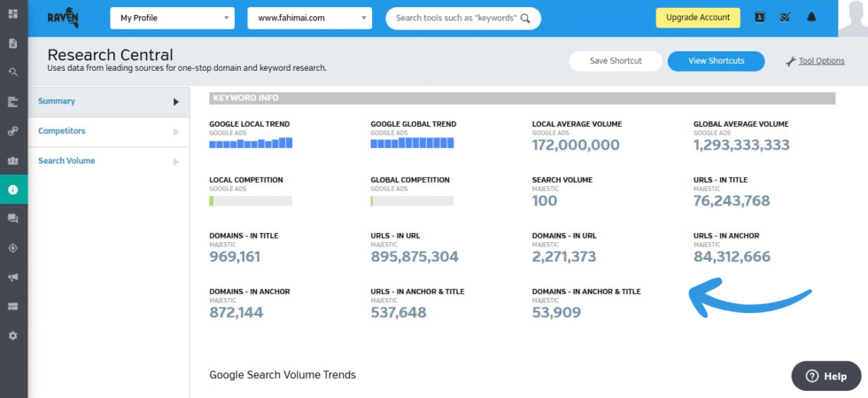Click the notifications bell icon
Image resolution: width=868 pixels, height=398 pixels.
click(811, 17)
